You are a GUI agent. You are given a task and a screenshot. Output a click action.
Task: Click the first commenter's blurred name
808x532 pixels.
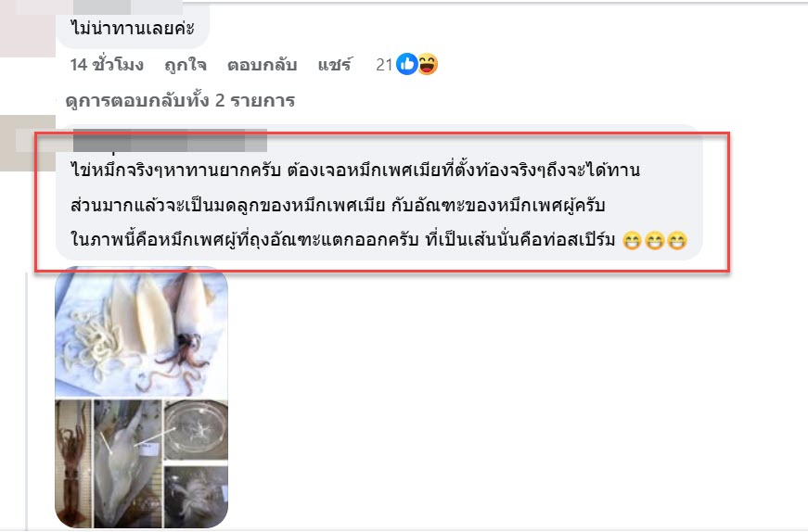tap(128, 6)
